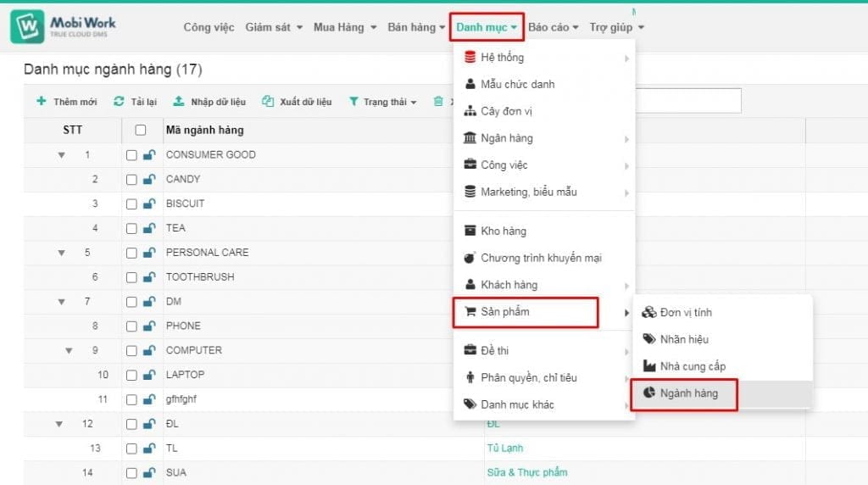Screen dimensions: 868x485
Task: Click the Thêm mới plus icon
Action: click(x=41, y=102)
